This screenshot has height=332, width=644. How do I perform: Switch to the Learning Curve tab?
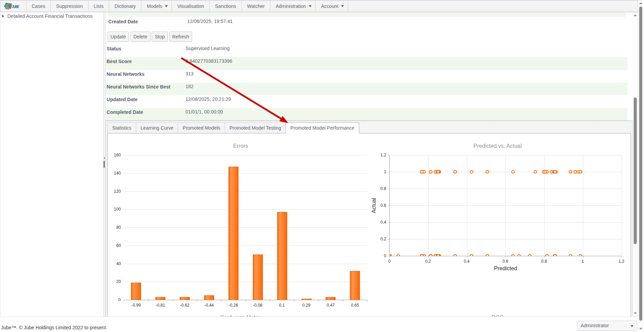tap(157, 128)
